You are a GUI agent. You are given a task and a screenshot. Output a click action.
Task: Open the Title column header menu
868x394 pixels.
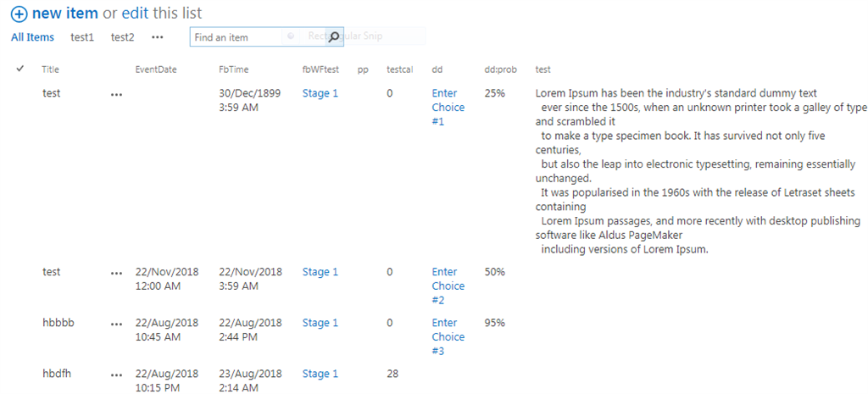coord(51,69)
